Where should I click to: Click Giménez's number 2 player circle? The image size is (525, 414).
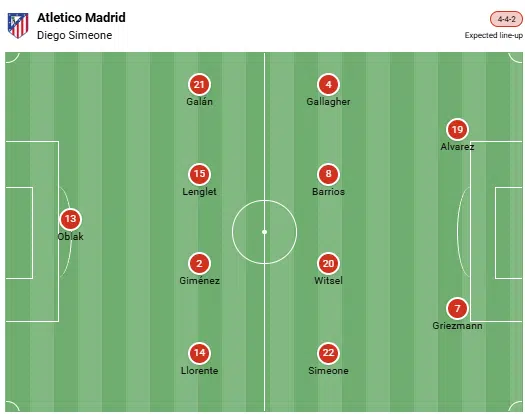(x=199, y=264)
